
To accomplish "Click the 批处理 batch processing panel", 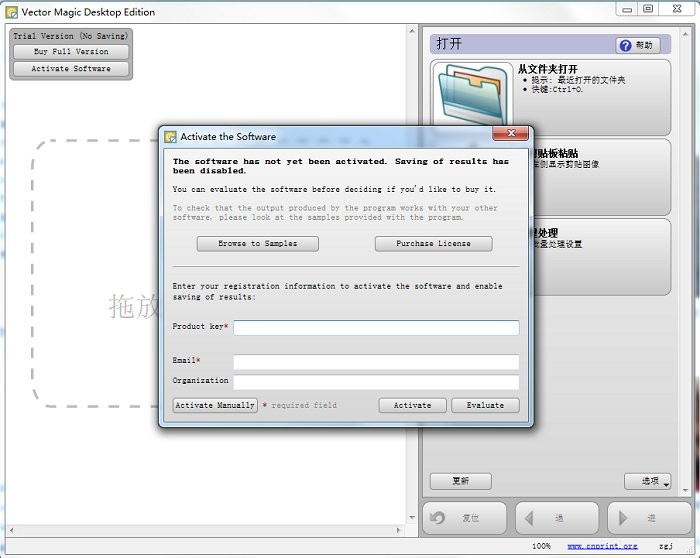I will [x=601, y=257].
